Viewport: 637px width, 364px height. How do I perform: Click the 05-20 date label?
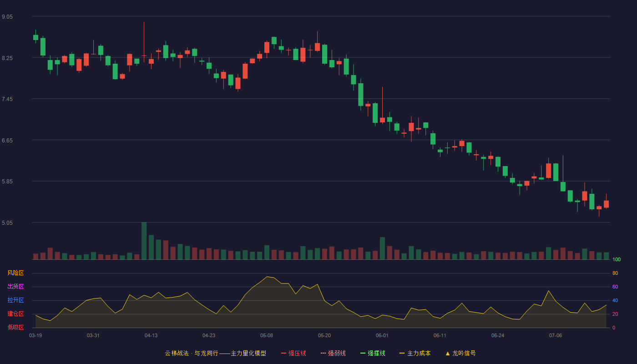click(324, 335)
